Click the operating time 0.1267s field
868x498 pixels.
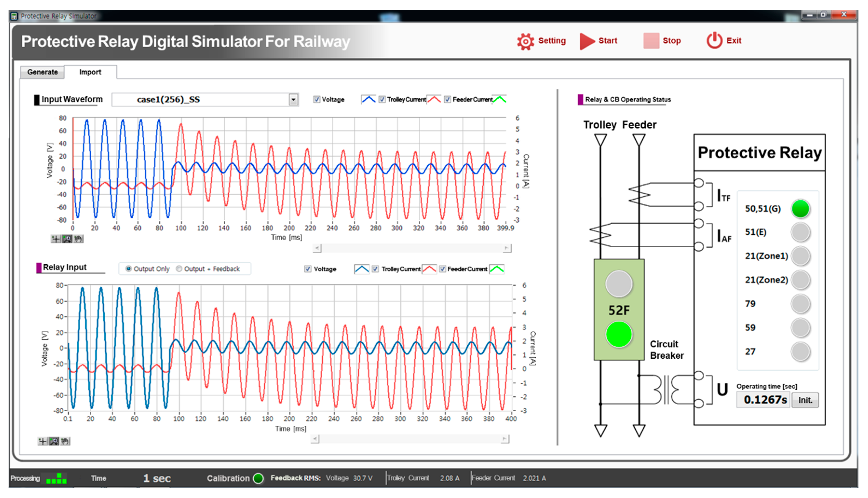[763, 400]
